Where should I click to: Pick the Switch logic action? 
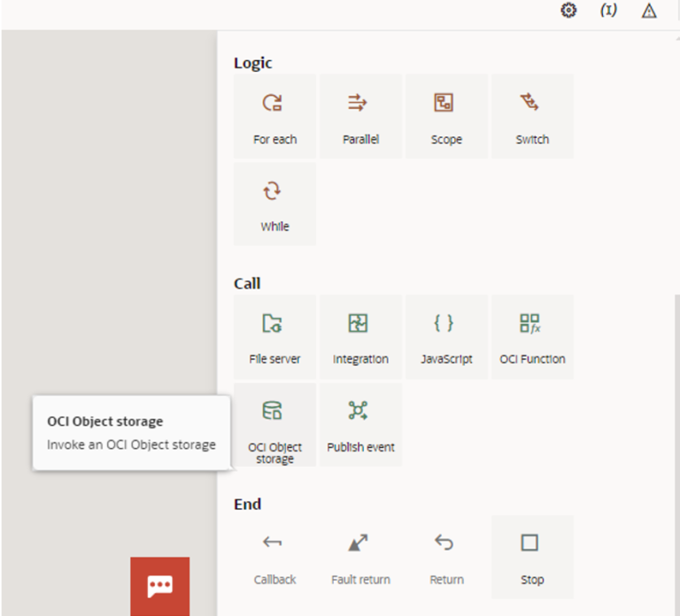tap(532, 116)
